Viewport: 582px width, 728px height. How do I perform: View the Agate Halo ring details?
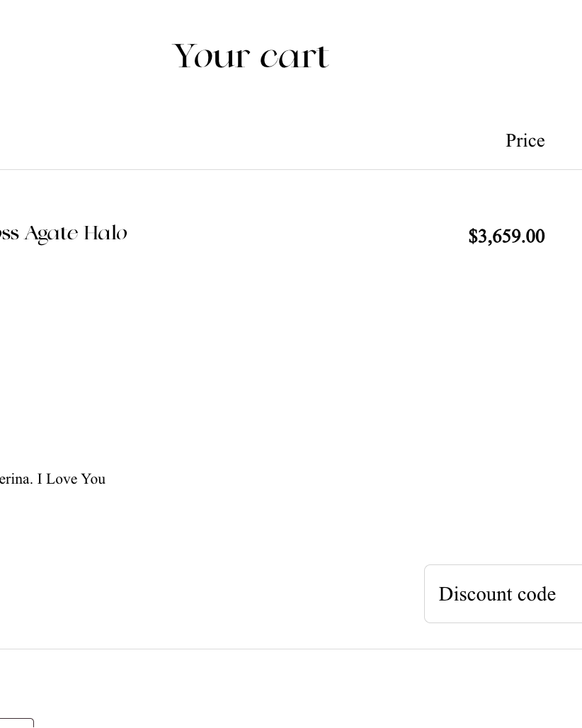click(x=64, y=234)
